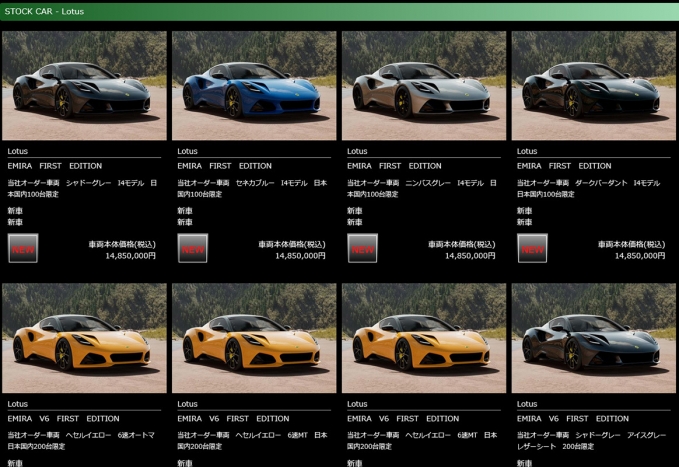Select EMIRA FIRST EDITION title on セネカブルー card

click(x=224, y=166)
